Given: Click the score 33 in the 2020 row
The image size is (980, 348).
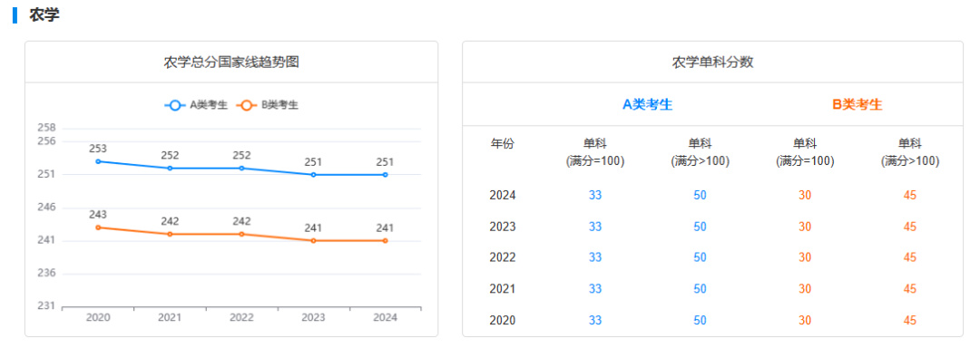Looking at the screenshot, I should pos(595,321).
